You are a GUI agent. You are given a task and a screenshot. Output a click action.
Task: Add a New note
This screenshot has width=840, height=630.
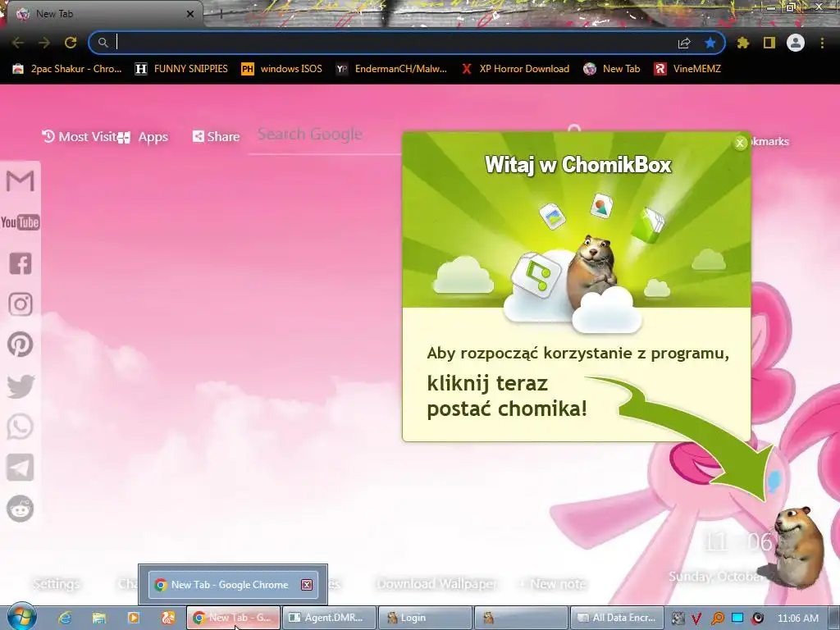pyautogui.click(x=554, y=583)
